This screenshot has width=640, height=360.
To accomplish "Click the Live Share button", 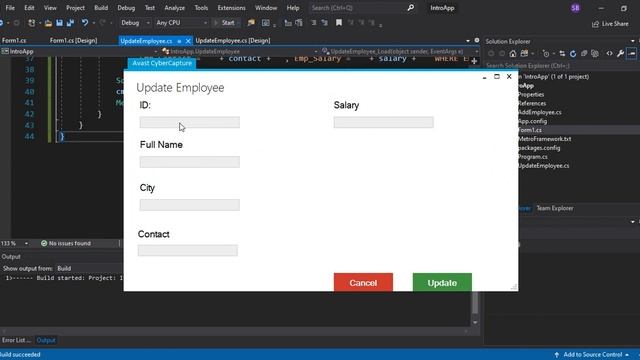I will coord(610,24).
